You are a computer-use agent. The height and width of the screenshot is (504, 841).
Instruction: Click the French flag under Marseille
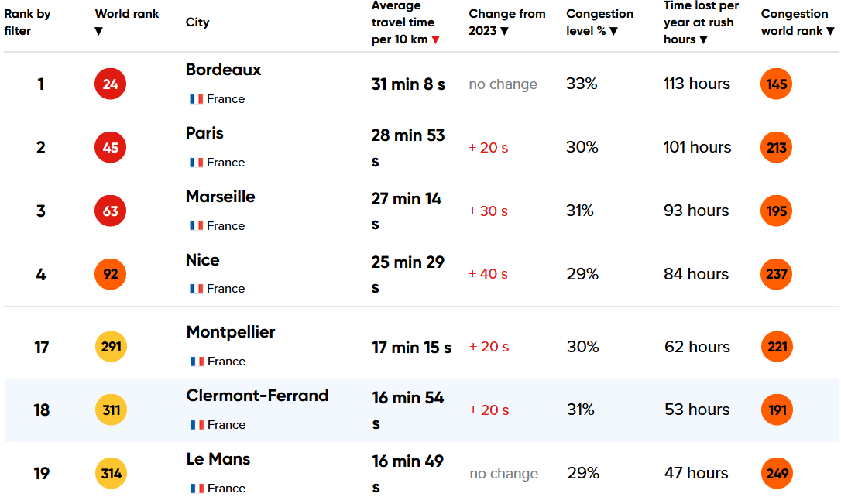click(x=196, y=226)
